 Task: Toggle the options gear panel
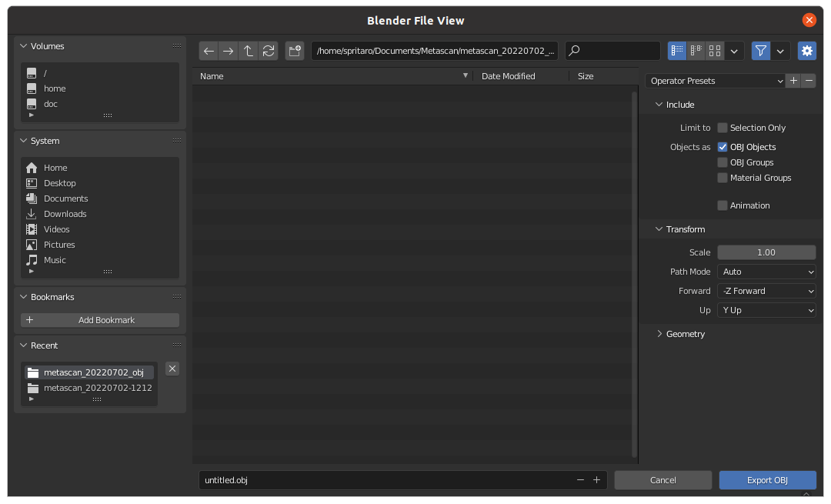tap(806, 51)
